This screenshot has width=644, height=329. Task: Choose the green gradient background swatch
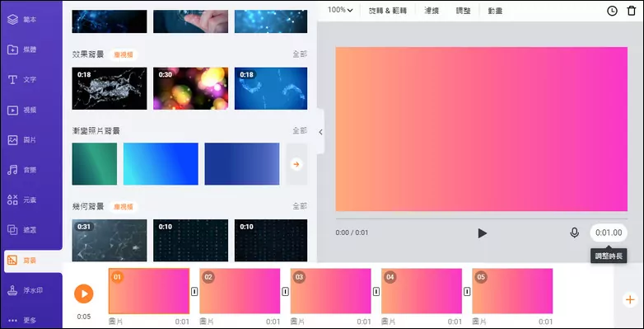(95, 164)
